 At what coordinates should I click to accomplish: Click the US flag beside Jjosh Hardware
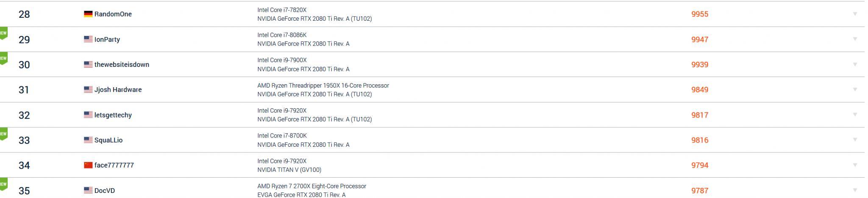(x=88, y=90)
